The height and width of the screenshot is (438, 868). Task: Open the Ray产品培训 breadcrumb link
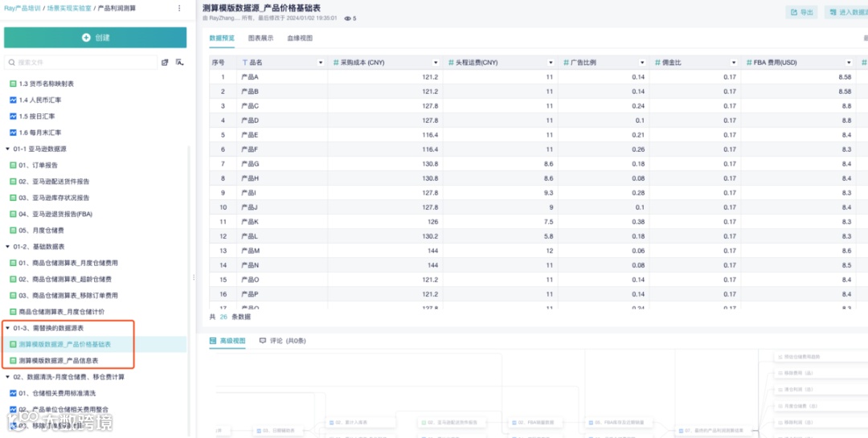(x=23, y=8)
